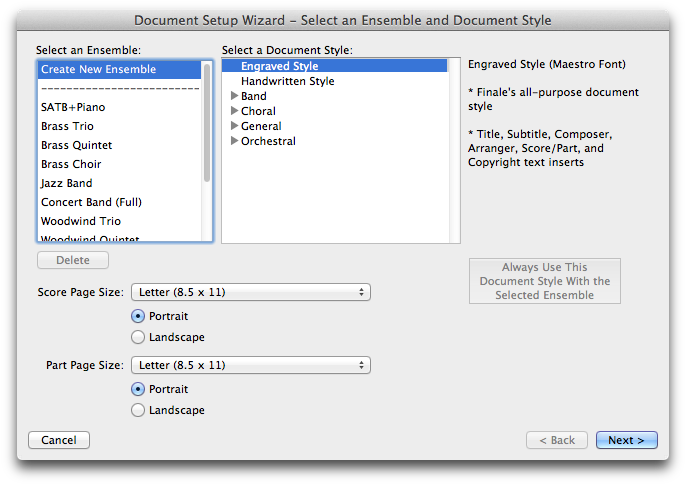The image size is (685, 484).
Task: Select the Choral style category row
Action: click(335, 111)
